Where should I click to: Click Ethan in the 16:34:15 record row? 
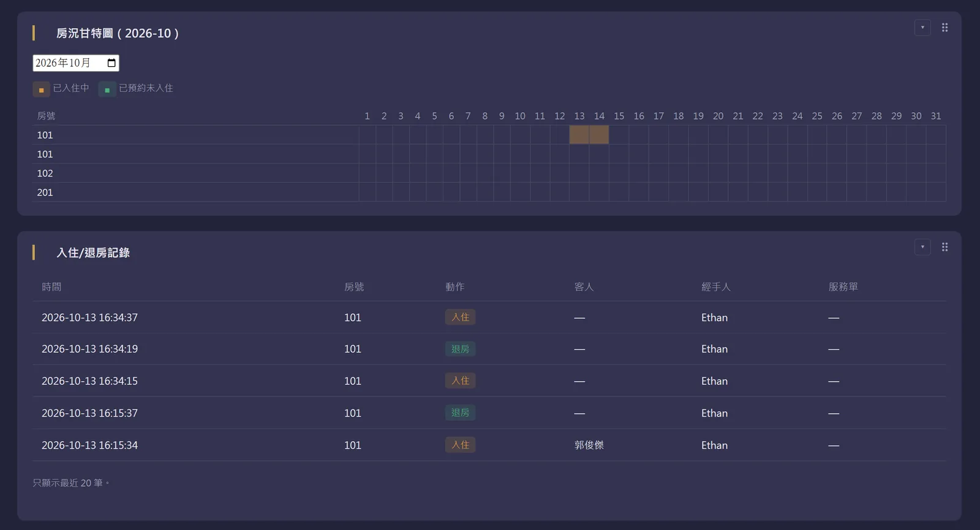[x=714, y=381]
